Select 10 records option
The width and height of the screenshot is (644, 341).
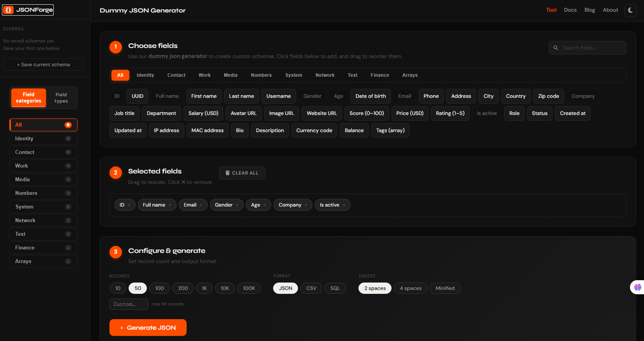[118, 288]
